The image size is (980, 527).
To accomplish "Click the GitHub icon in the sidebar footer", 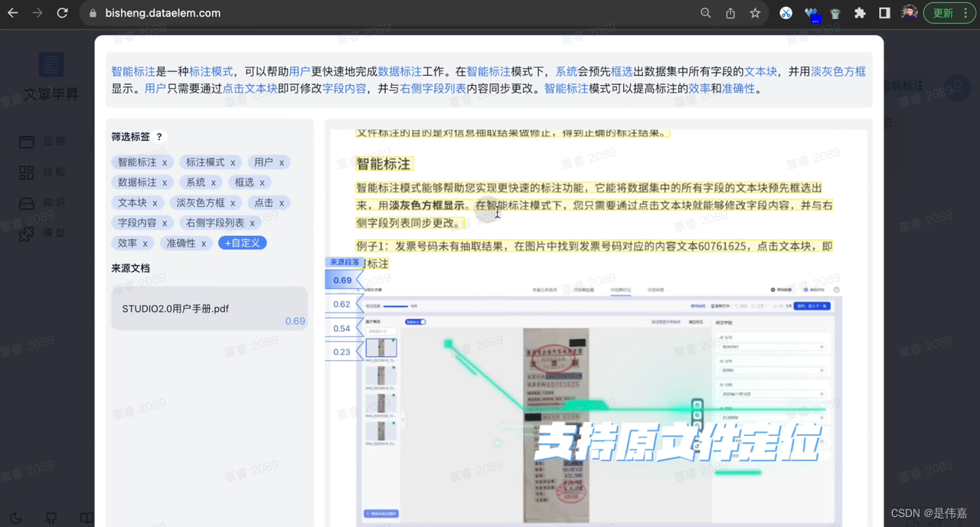I will point(50,519).
